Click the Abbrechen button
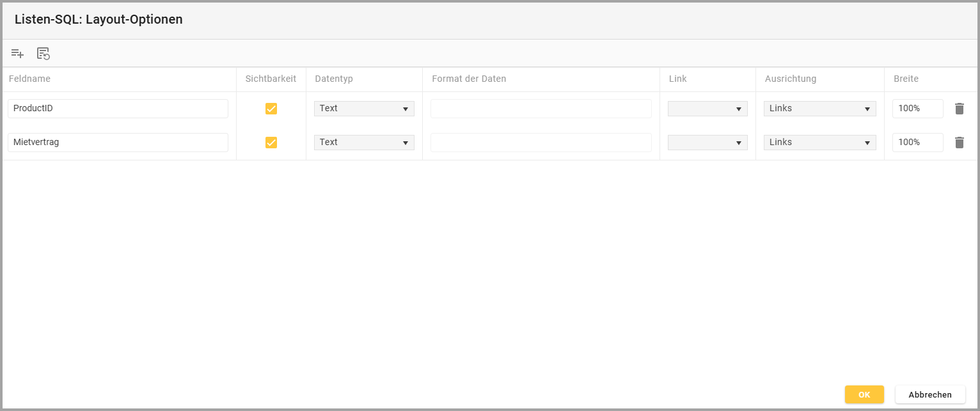The height and width of the screenshot is (411, 980). (x=929, y=394)
